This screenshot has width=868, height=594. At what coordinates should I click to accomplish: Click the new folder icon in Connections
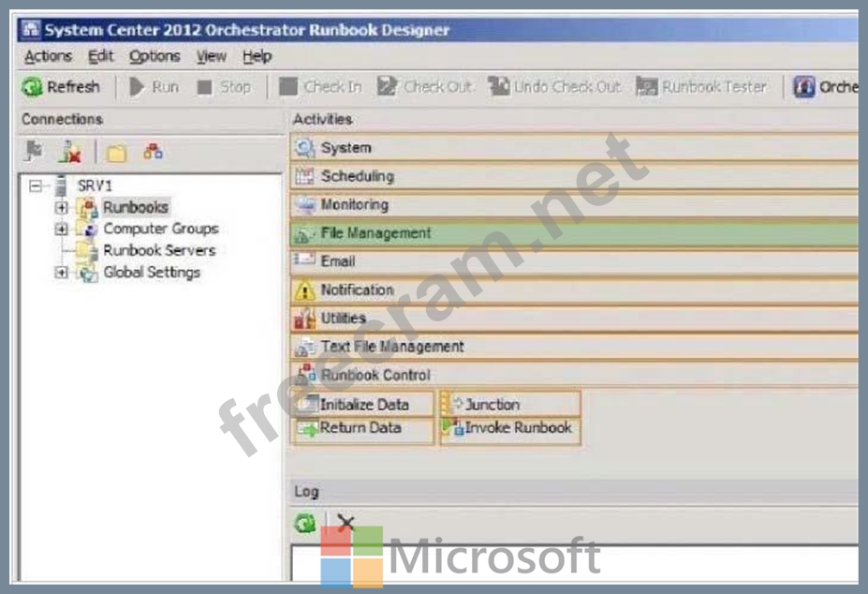(116, 153)
